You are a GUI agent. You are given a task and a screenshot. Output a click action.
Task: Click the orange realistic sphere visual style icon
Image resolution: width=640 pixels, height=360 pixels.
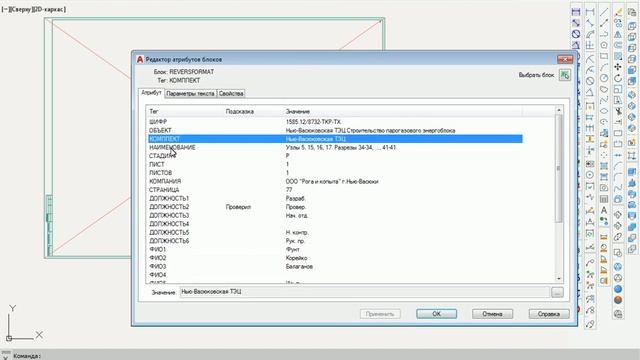pyautogui.click(x=618, y=300)
